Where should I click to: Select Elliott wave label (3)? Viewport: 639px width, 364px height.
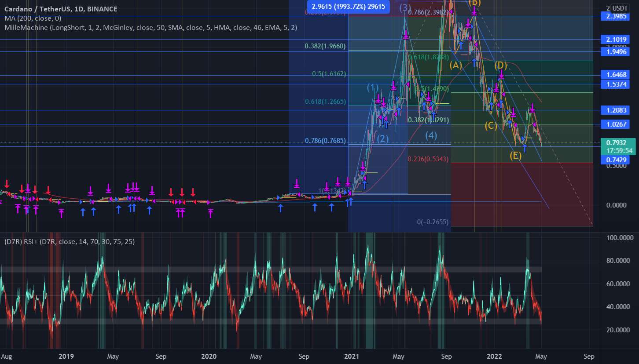(405, 7)
